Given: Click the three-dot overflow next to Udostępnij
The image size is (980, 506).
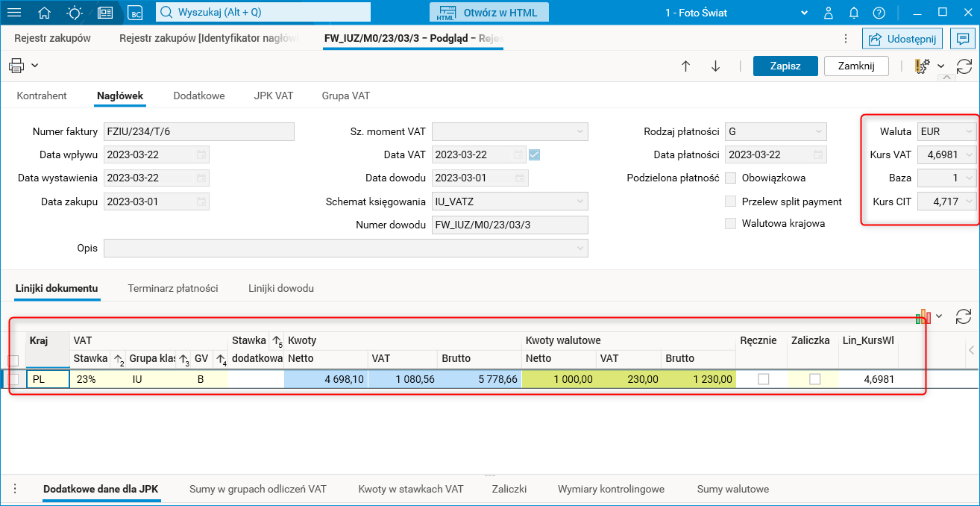Looking at the screenshot, I should tap(845, 38).
